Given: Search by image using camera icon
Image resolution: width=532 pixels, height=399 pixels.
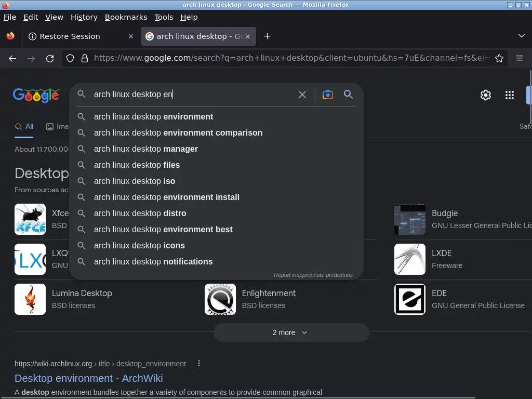Looking at the screenshot, I should pos(327,95).
